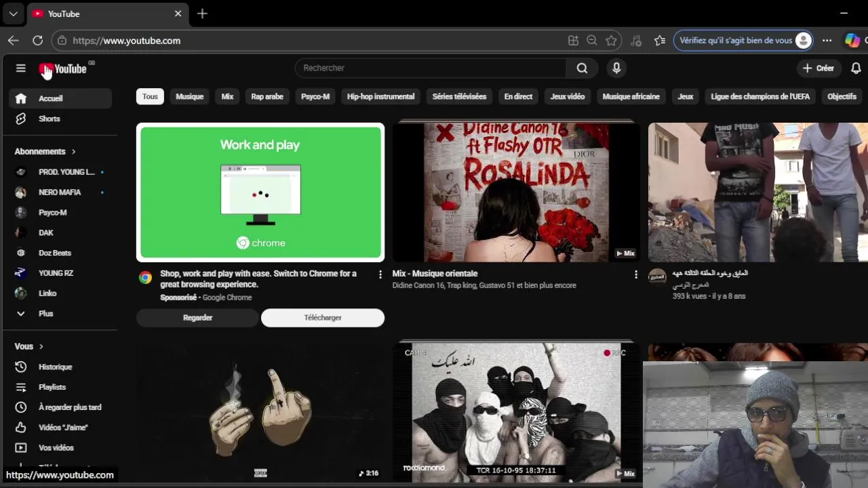This screenshot has height=488, width=868.
Task: Open the hamburger guide menu
Action: pyautogui.click(x=21, y=68)
